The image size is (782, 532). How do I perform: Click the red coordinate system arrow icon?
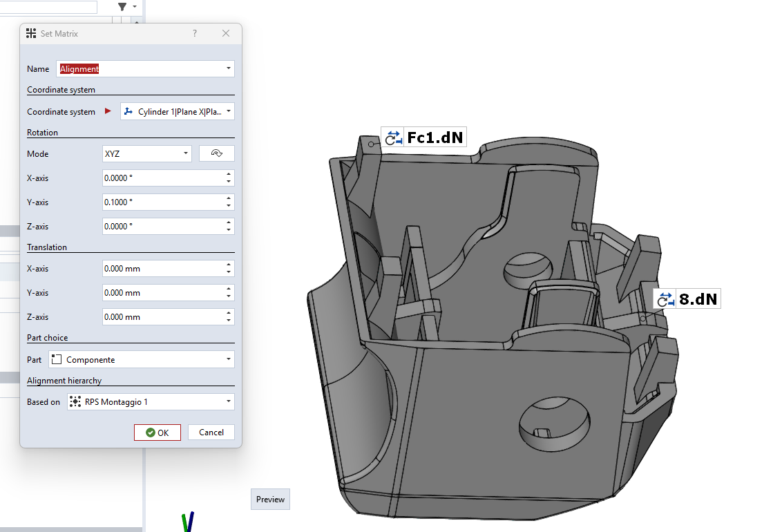click(108, 111)
